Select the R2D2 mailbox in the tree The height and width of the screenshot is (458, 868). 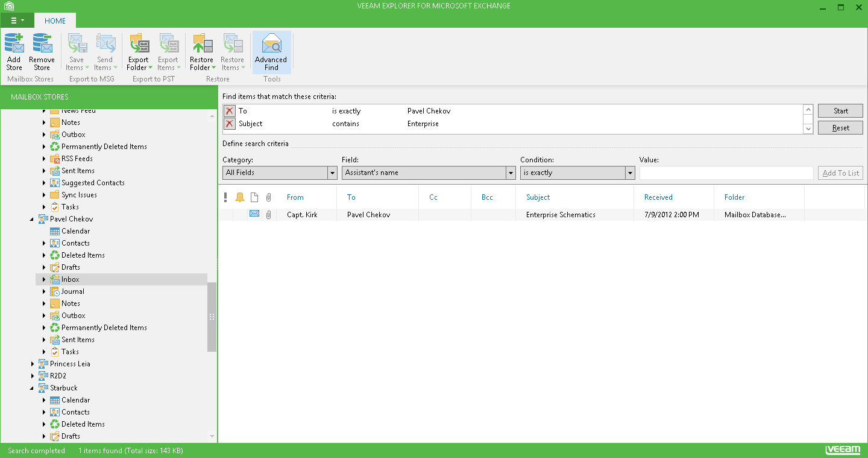[57, 376]
